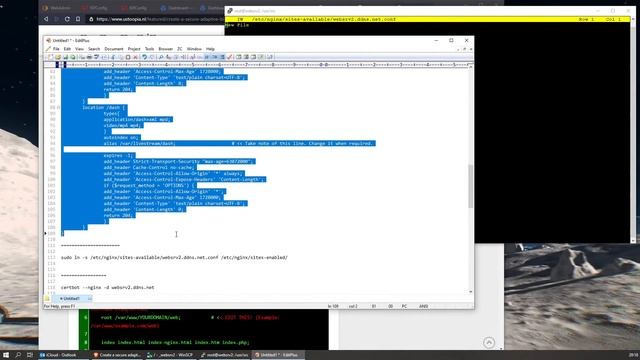Switch to the PuTTY terminal taskbar button
The image size is (640, 360).
[224, 355]
